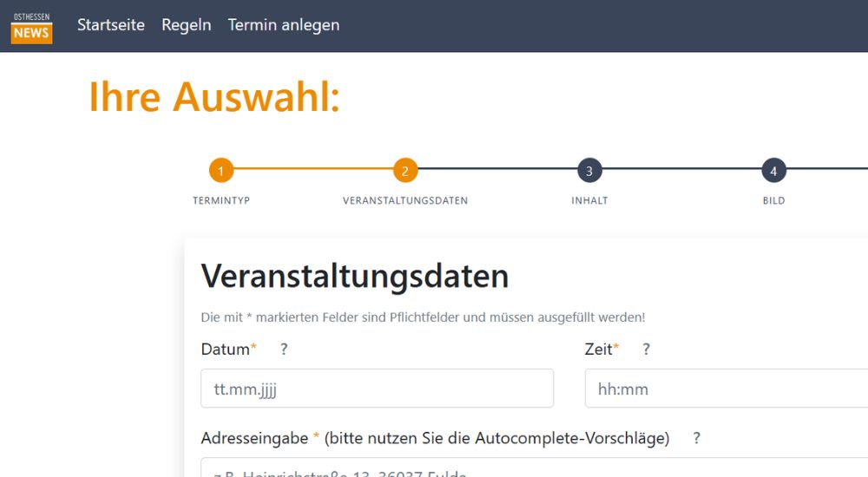This screenshot has width=868, height=477.
Task: Click the Osthessen News logo
Action: click(32, 27)
